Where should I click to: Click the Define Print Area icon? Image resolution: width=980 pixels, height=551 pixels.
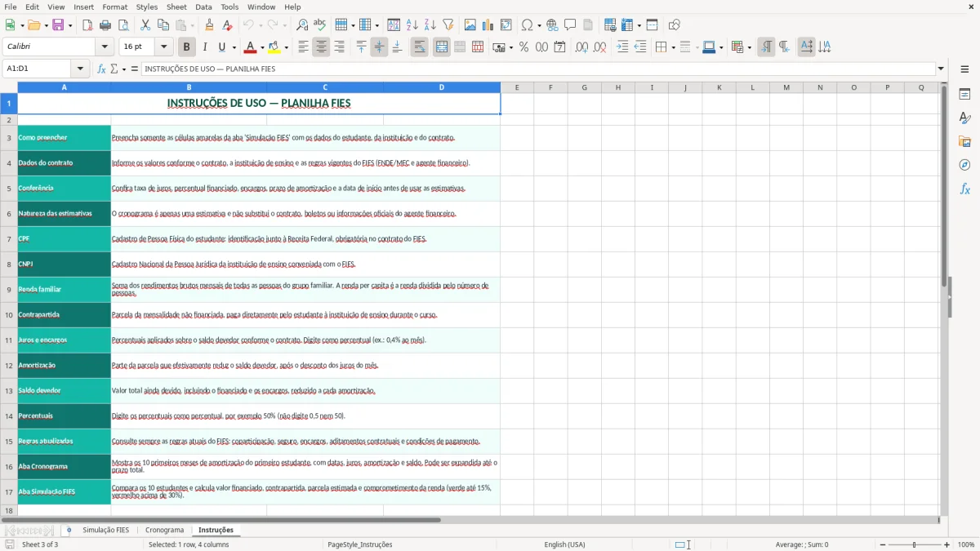[x=610, y=25]
